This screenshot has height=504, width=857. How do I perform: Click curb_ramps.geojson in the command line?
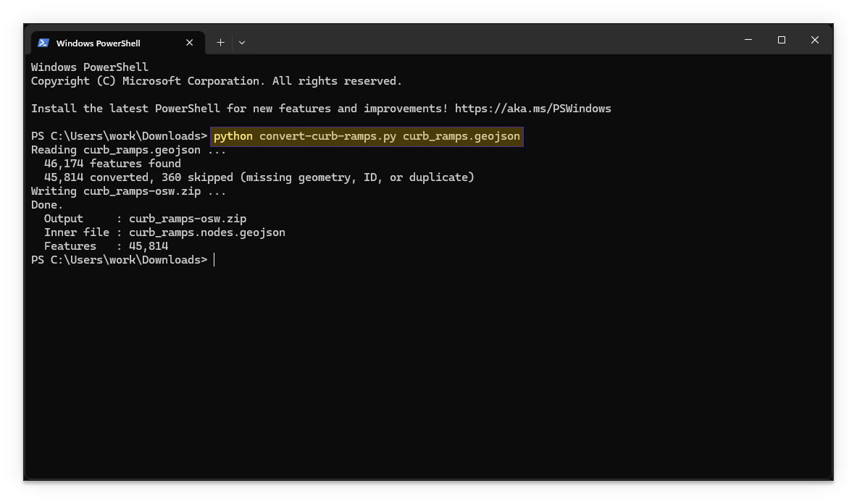click(x=461, y=135)
